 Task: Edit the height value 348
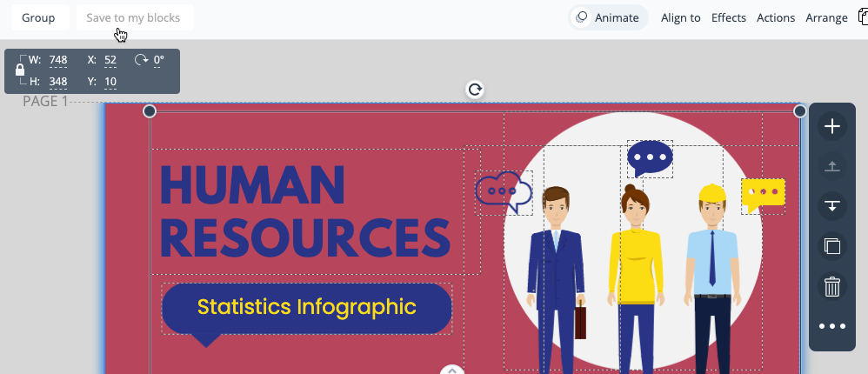[58, 82]
